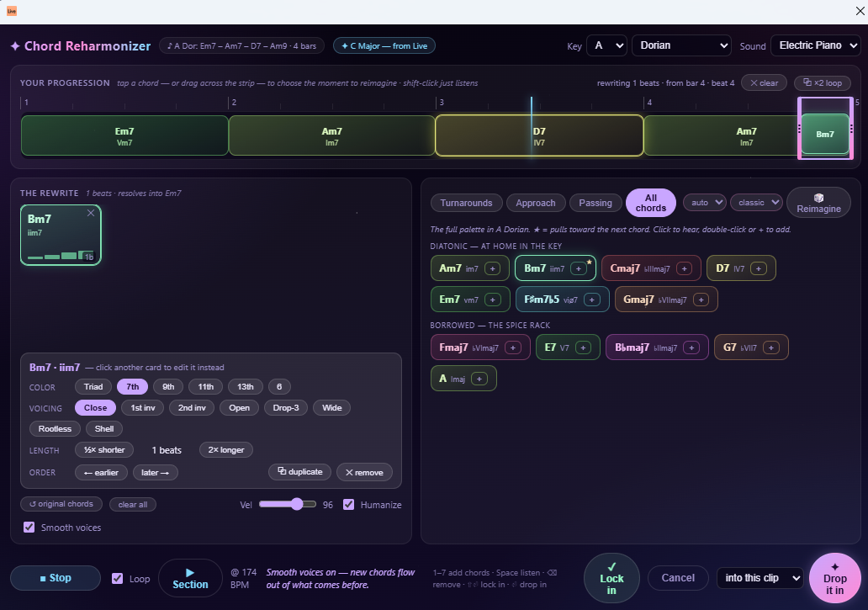The width and height of the screenshot is (868, 610).
Task: Switch to Turnarounds tab
Action: coord(466,203)
